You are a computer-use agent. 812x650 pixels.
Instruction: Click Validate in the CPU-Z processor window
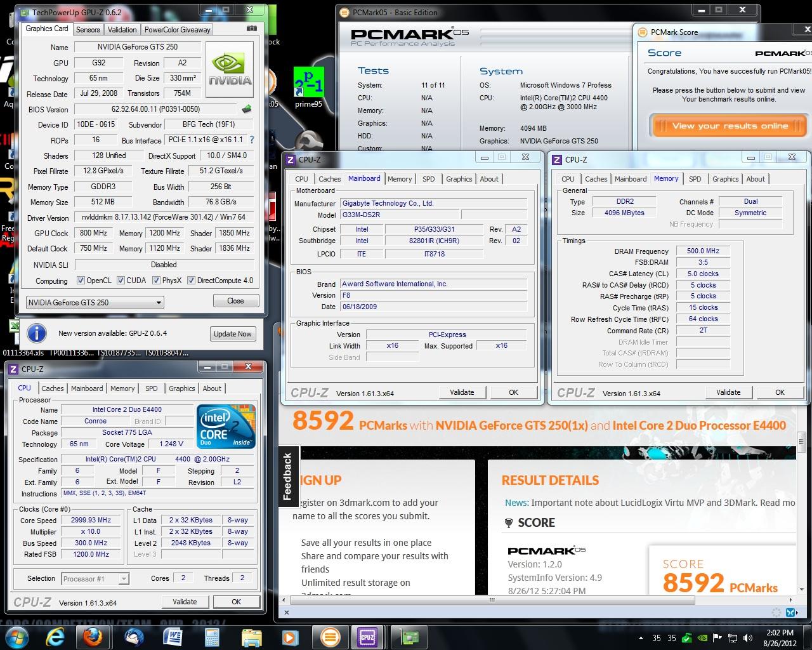tap(185, 602)
